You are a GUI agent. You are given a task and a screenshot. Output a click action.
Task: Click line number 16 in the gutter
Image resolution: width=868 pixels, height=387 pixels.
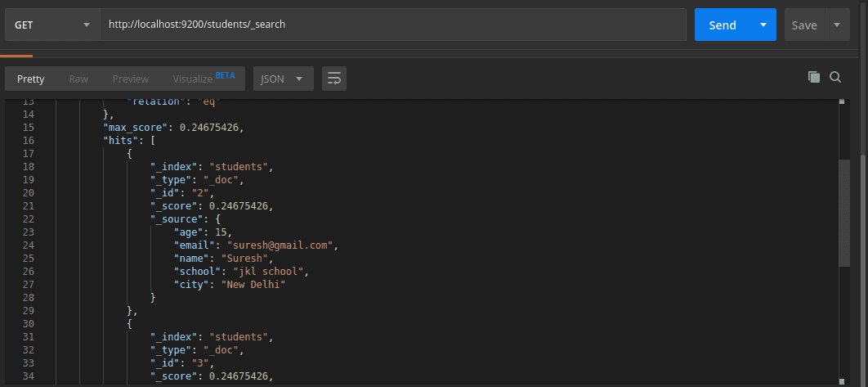(x=29, y=141)
